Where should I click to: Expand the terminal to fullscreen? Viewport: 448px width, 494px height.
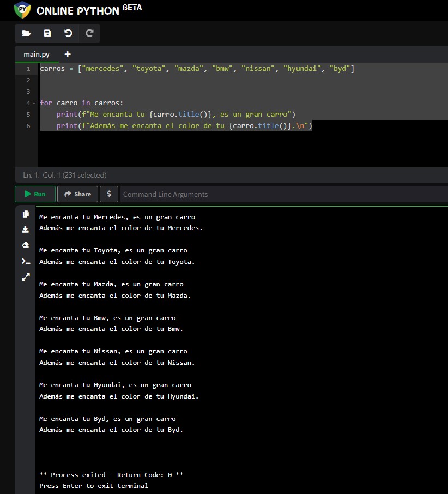click(26, 277)
